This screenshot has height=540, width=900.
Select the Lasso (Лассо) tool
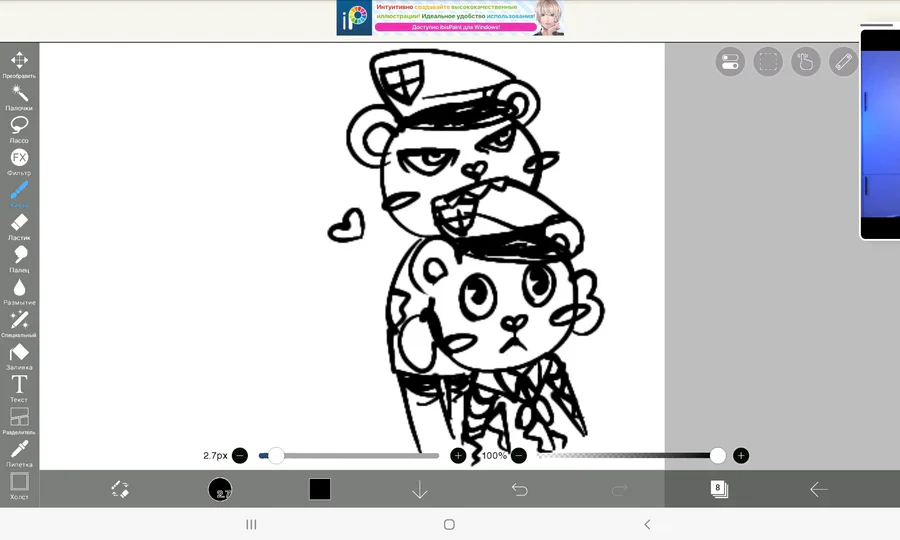[x=19, y=130]
